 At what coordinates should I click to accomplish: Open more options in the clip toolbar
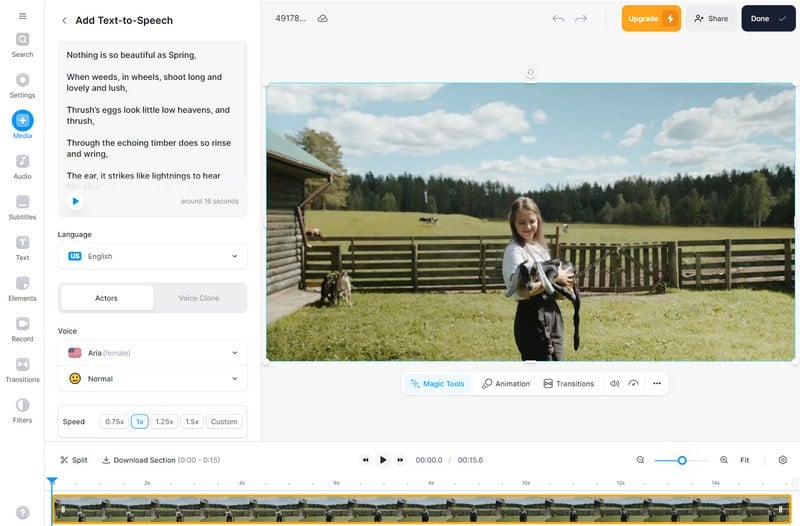click(657, 383)
